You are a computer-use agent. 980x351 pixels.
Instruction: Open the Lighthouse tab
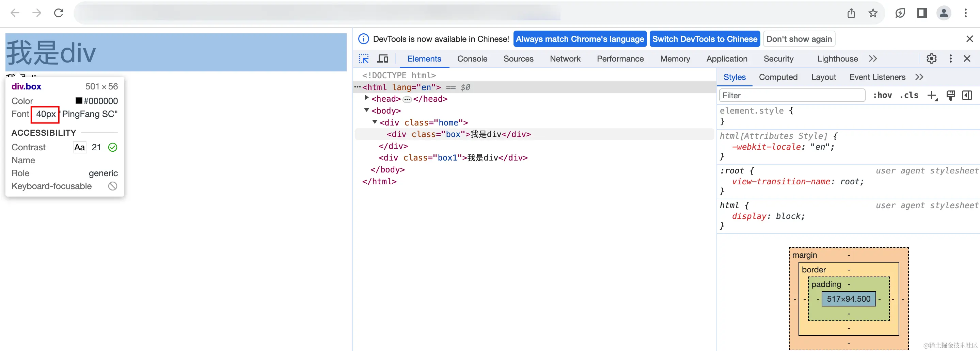[x=837, y=59]
